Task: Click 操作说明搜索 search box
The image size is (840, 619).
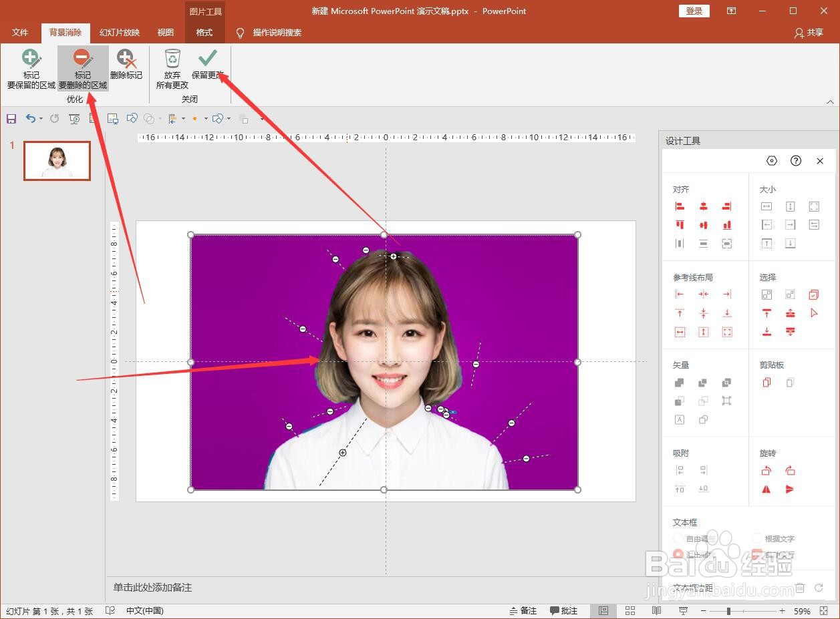Action: (277, 32)
